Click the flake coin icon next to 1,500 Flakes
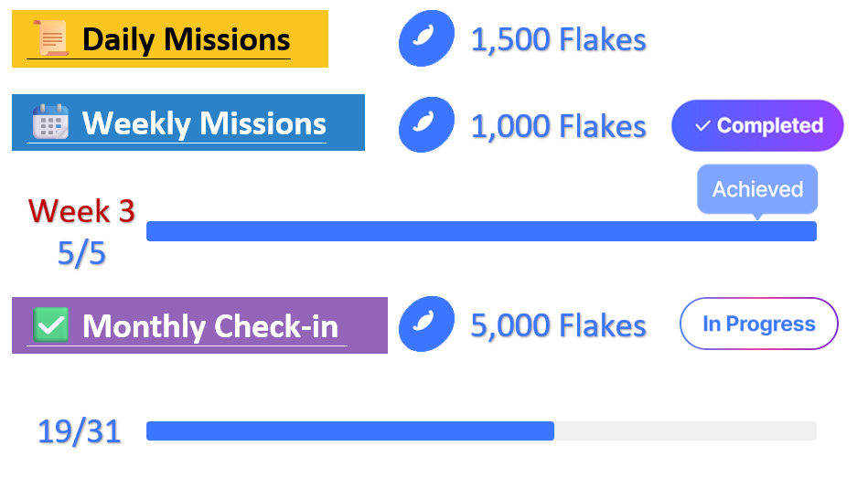The width and height of the screenshot is (868, 489). (x=426, y=38)
